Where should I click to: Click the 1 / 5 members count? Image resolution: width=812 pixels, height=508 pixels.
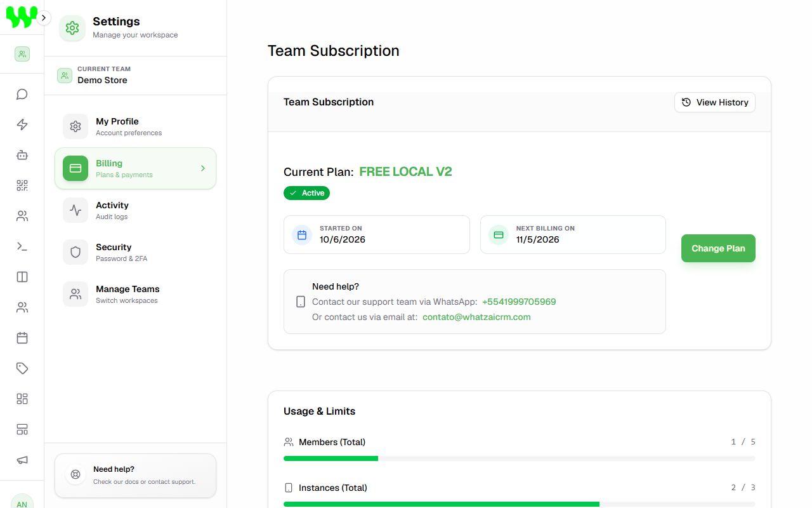tap(743, 442)
